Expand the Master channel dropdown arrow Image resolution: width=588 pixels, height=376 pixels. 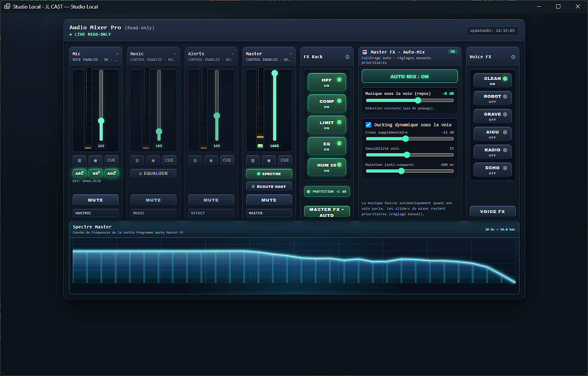291,54
